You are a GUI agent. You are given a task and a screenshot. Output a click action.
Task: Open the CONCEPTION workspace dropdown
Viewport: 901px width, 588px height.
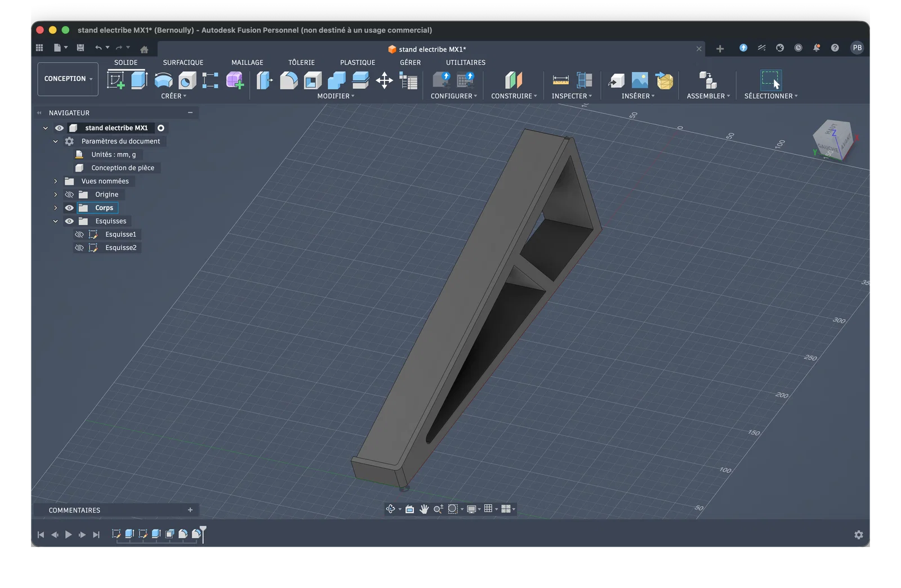tap(68, 79)
